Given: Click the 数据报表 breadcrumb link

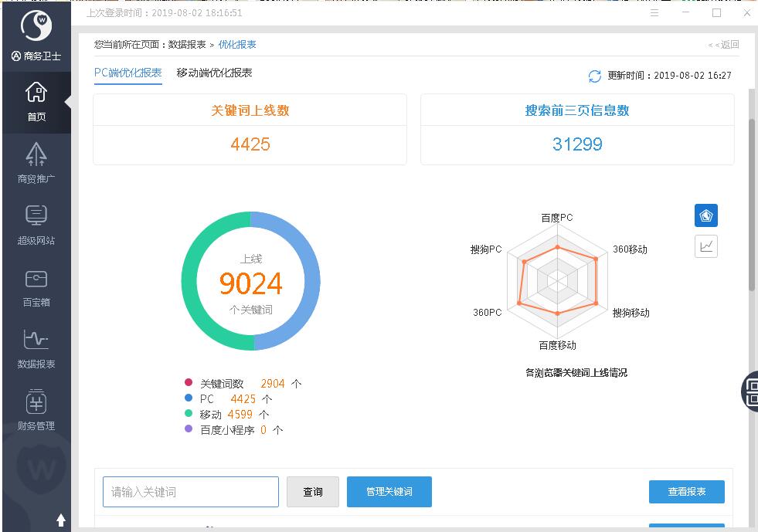Looking at the screenshot, I should [187, 45].
